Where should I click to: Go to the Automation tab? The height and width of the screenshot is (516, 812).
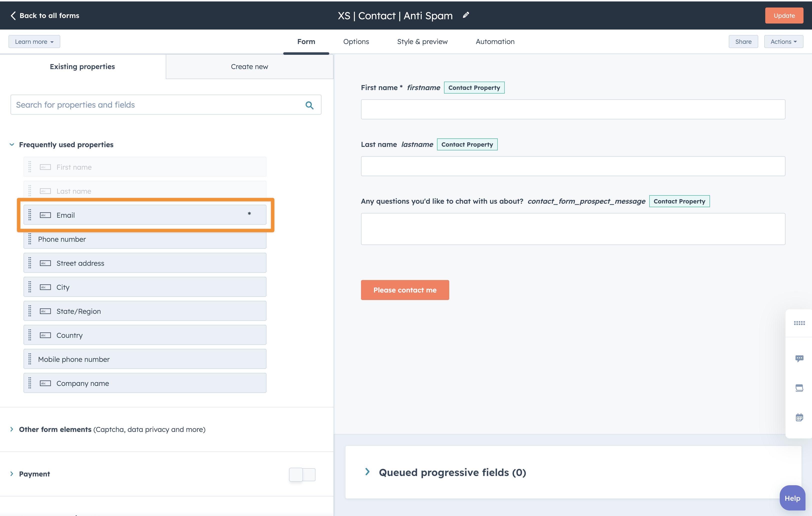click(x=495, y=42)
